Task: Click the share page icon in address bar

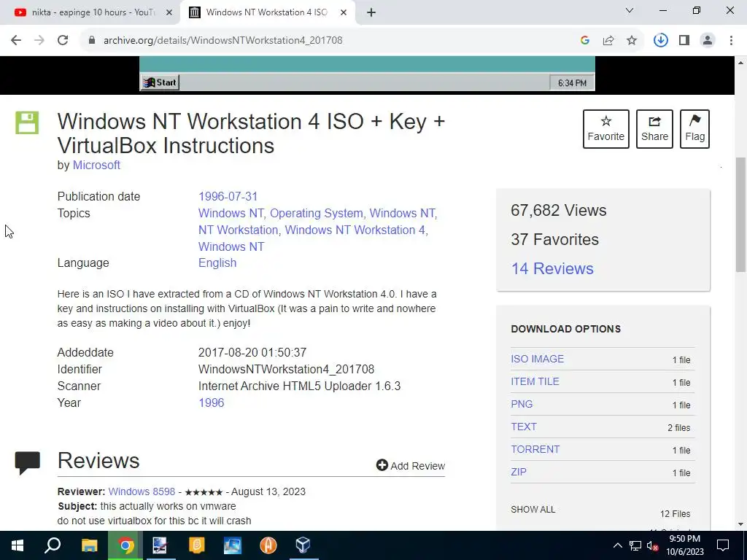Action: coord(608,41)
